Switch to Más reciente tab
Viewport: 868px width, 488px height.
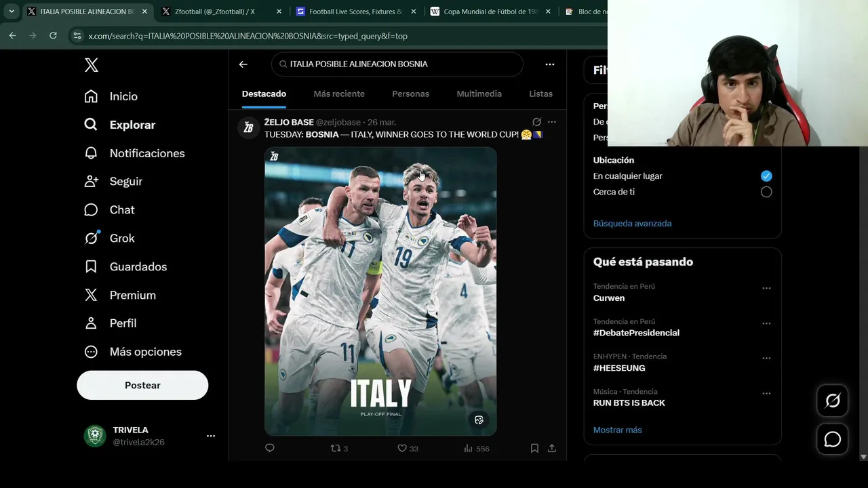[x=339, y=94]
